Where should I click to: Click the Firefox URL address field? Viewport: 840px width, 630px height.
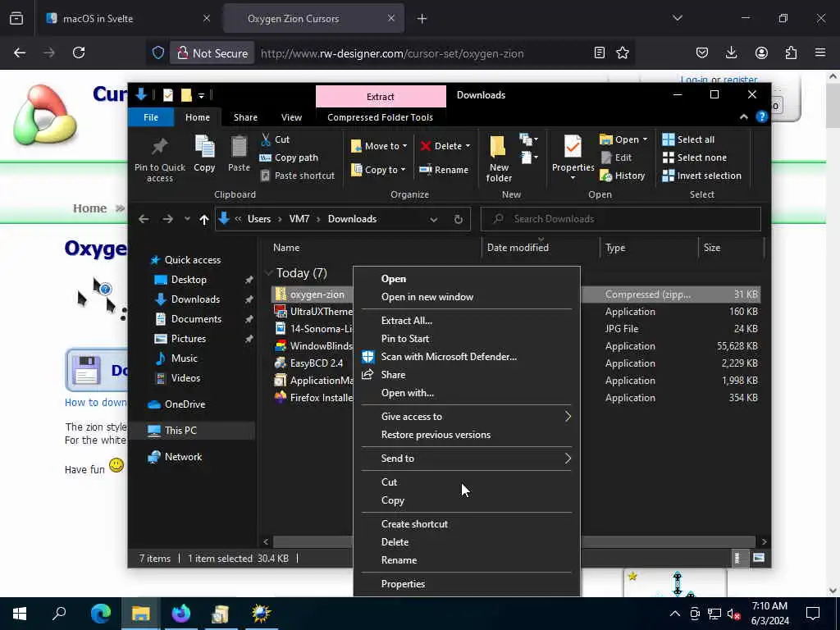391,53
